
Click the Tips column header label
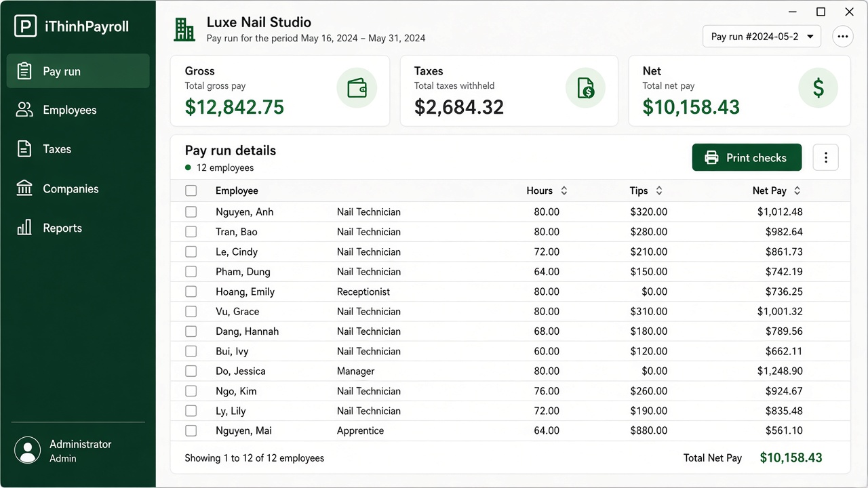coord(639,191)
